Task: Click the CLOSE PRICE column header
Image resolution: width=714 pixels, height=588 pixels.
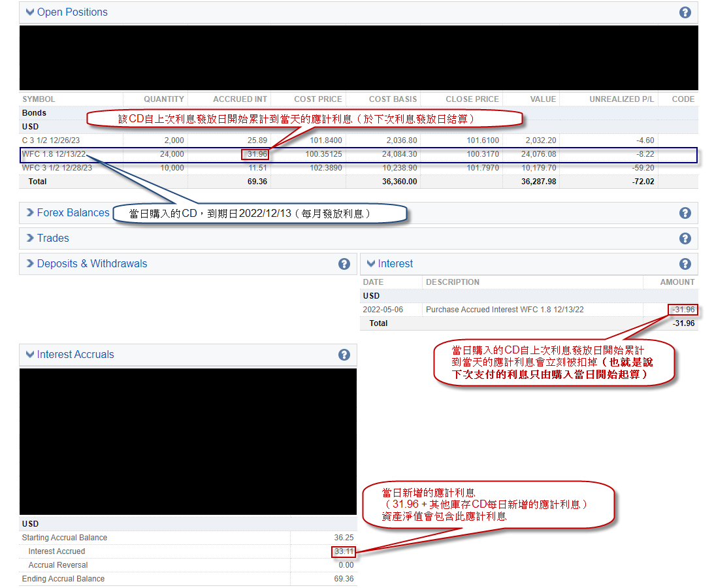Action: click(x=472, y=99)
